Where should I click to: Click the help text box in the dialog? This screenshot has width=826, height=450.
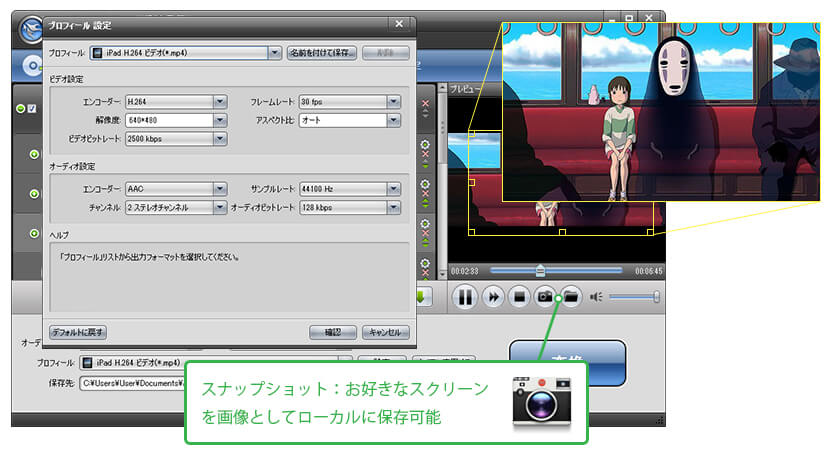(229, 277)
